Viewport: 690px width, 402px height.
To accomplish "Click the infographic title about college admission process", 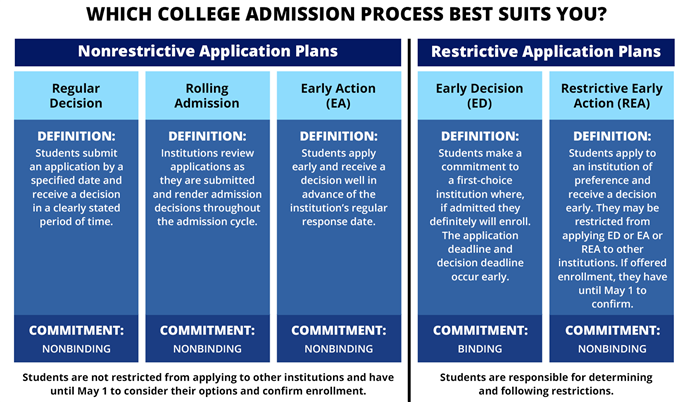I will click(x=346, y=15).
